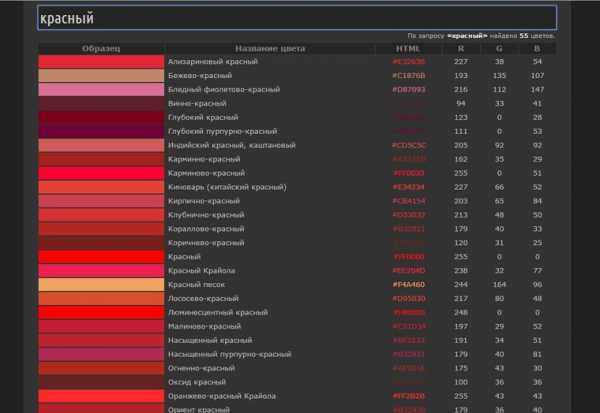Open the "Киноварь (китайский красный)" color name
The width and height of the screenshot is (600, 413).
coord(228,187)
